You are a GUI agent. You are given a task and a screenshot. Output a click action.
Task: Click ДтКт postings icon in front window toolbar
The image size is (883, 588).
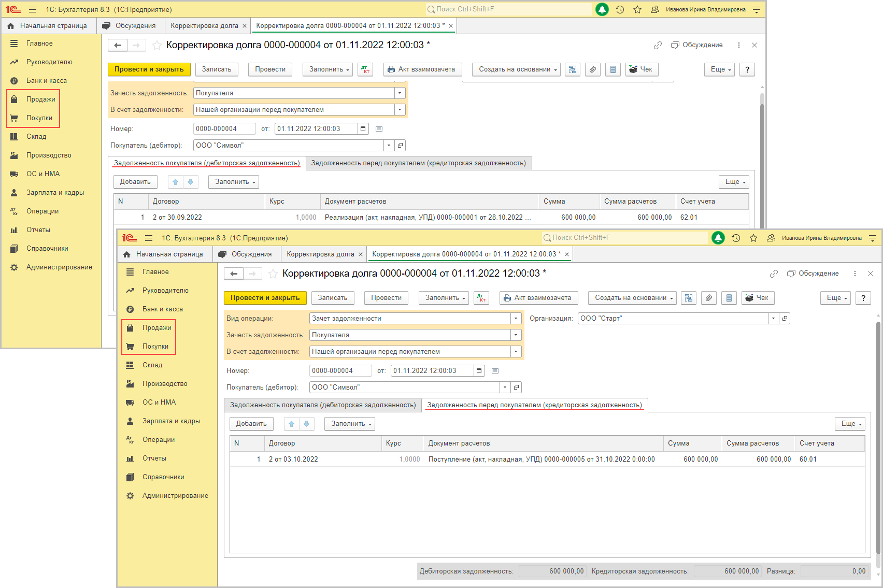click(x=481, y=298)
